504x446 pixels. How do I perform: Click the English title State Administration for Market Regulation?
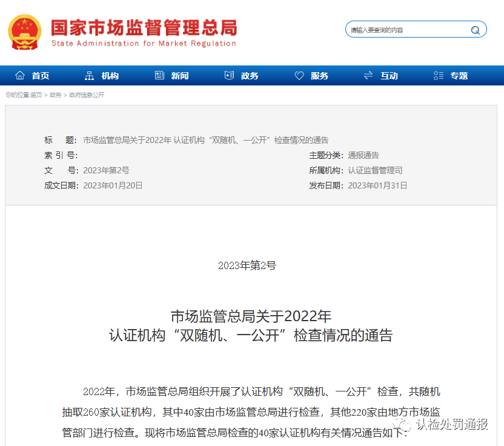point(144,44)
